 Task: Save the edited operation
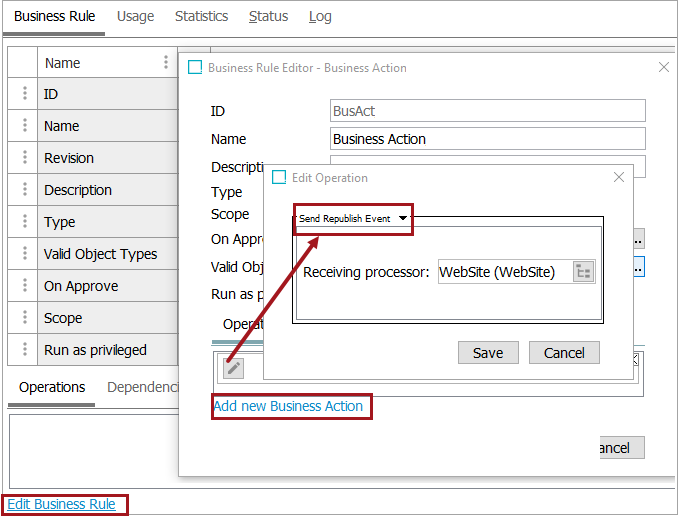pyautogui.click(x=488, y=353)
